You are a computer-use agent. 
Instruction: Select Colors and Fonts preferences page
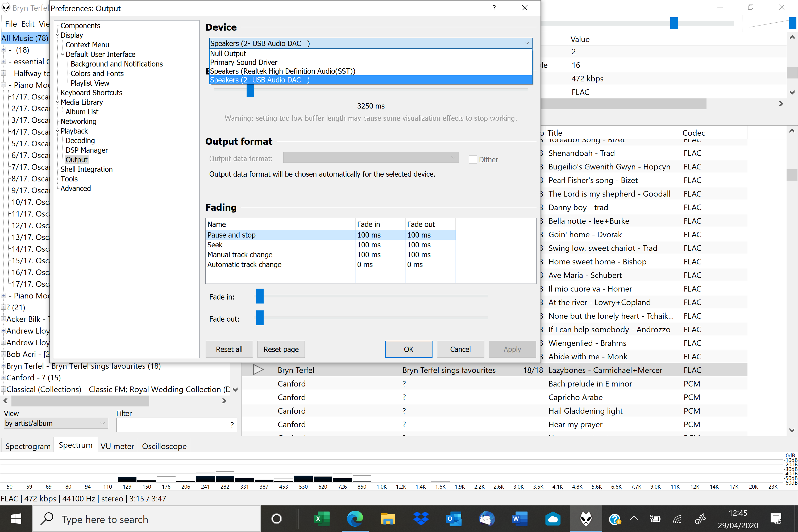tap(97, 73)
